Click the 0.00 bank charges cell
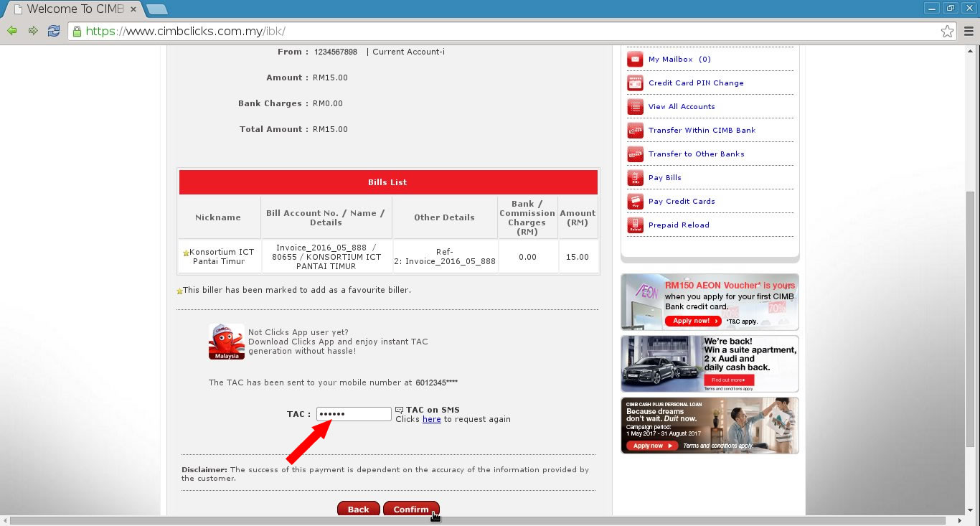Viewport: 980px width, 526px height. (x=527, y=257)
